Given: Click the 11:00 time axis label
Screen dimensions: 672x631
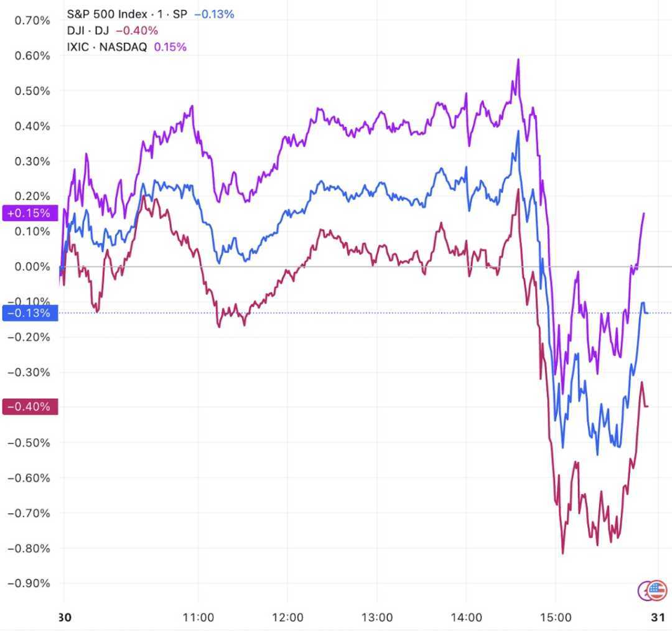Looking at the screenshot, I should (x=198, y=617).
